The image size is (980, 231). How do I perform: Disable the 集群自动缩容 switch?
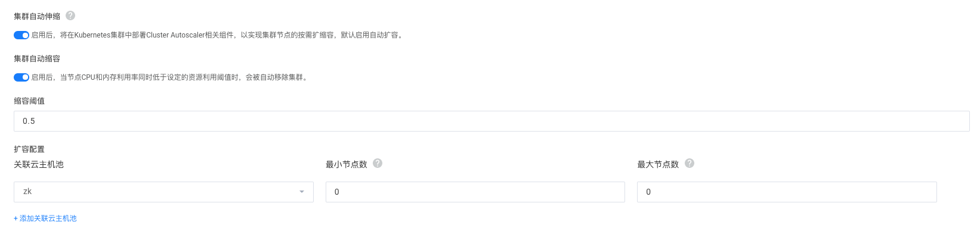tap(21, 77)
